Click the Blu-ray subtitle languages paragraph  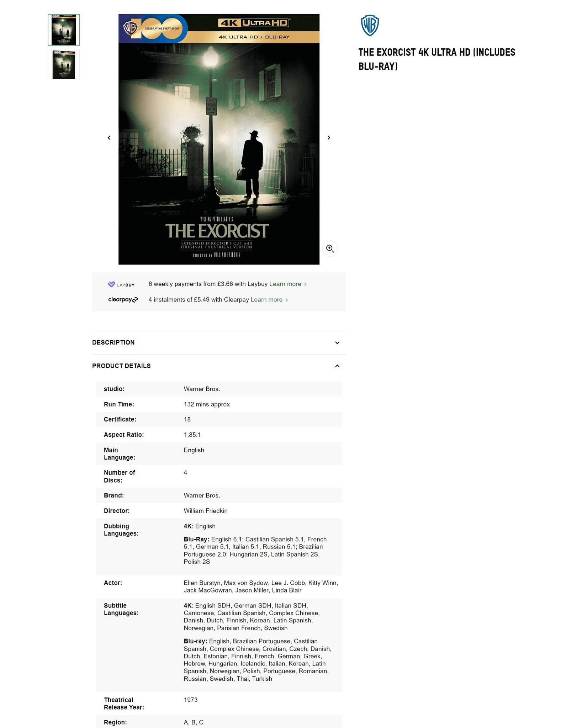coord(258,660)
